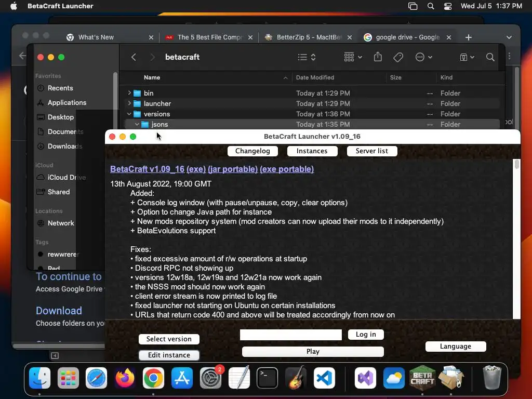Image resolution: width=532 pixels, height=399 pixels.
Task: Open Finder from the Dock
Action: coord(39,378)
